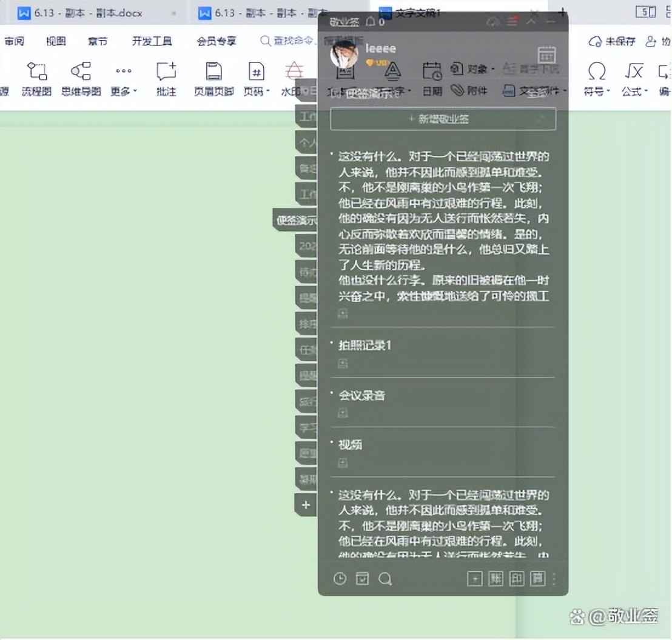This screenshot has width=672, height=640.
Task: Click the 账 icon in sticky note footer
Action: (496, 579)
